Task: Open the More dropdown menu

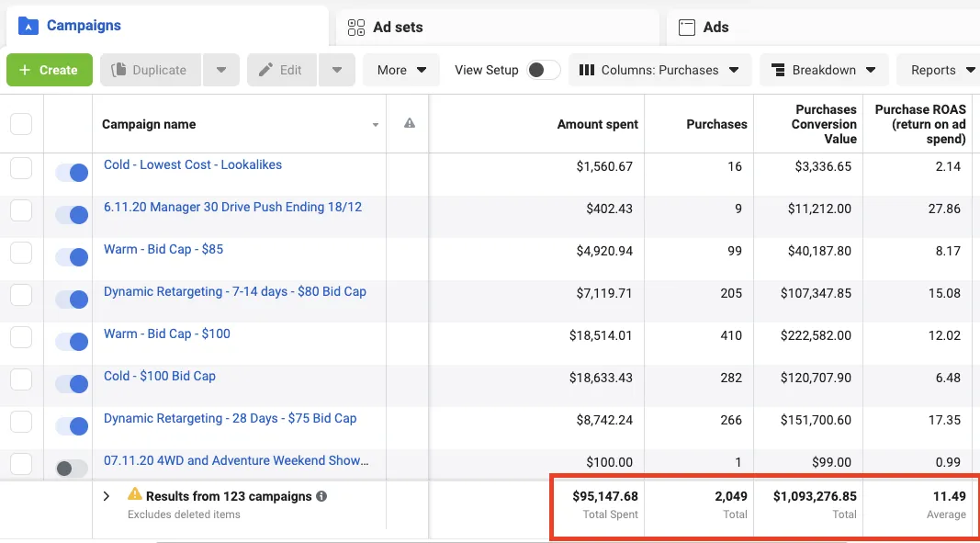Action: pyautogui.click(x=401, y=70)
